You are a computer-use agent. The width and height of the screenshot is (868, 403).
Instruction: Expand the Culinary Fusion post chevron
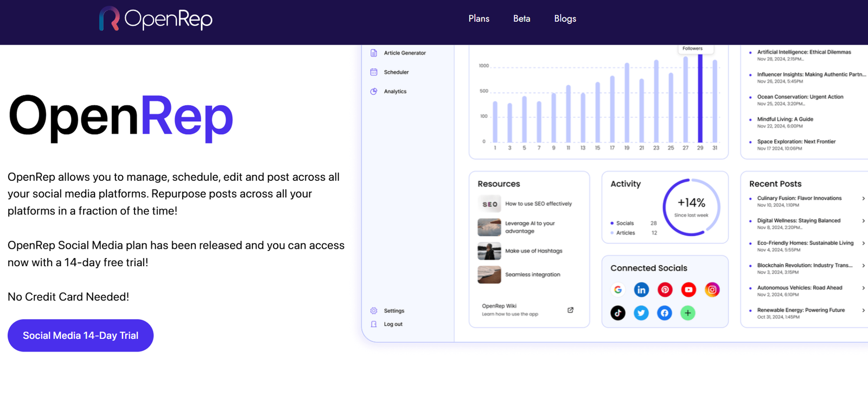pos(863,199)
